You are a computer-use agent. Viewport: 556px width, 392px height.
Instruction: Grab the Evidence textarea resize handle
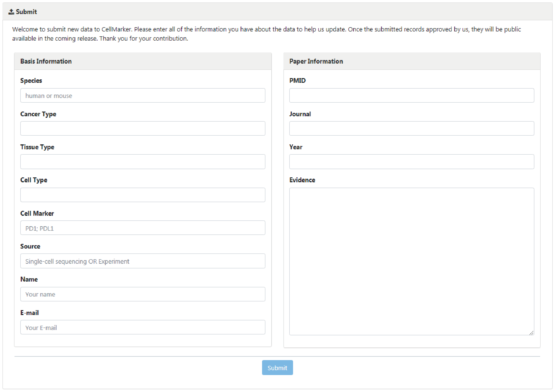coord(531,333)
